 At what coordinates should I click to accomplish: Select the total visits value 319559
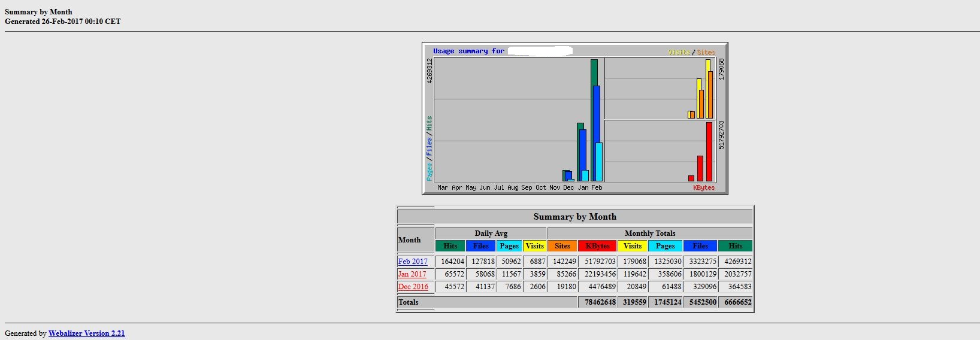tap(634, 302)
